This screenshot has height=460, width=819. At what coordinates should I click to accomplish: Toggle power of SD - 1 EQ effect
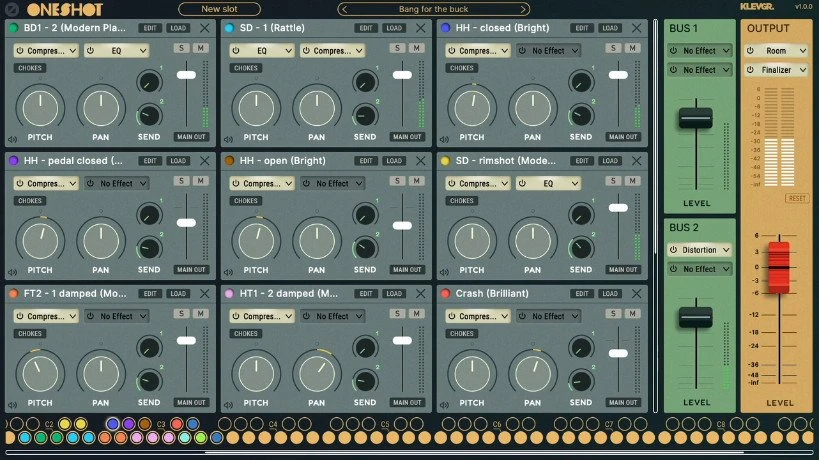point(236,51)
